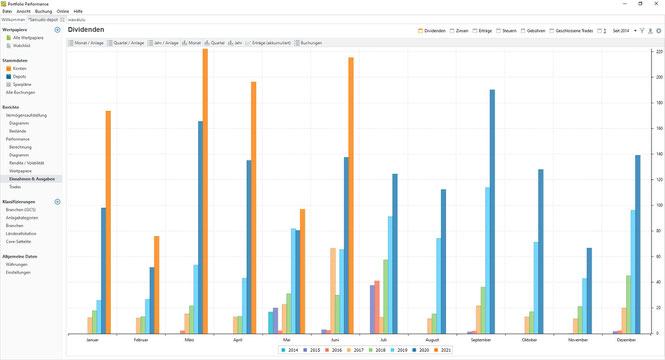Select the Jahr chart tab
Image resolution: width=665 pixels, height=360 pixels.
(x=235, y=43)
